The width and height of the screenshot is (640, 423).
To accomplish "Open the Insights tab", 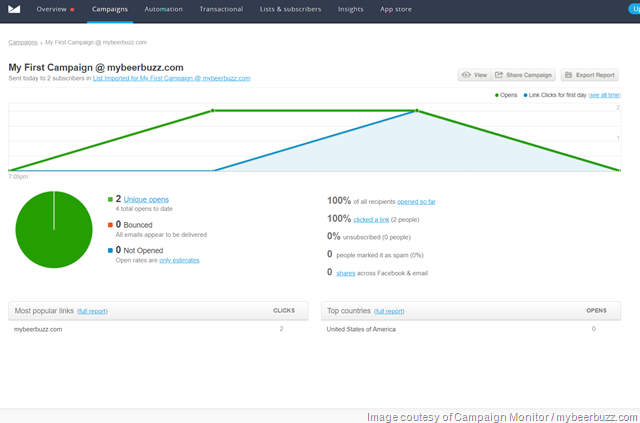I will 350,9.
